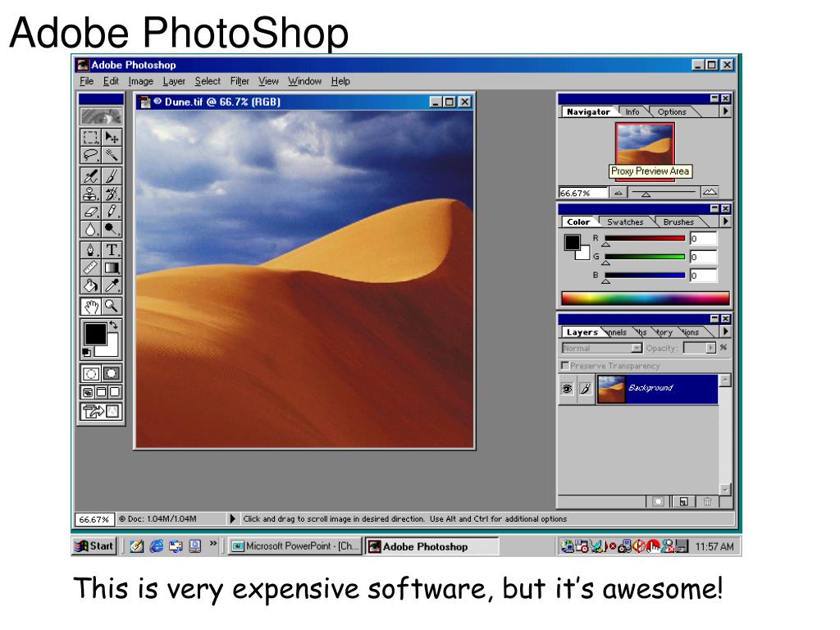840x630 pixels.
Task: Select the Airbrush tool
Action: click(x=90, y=176)
